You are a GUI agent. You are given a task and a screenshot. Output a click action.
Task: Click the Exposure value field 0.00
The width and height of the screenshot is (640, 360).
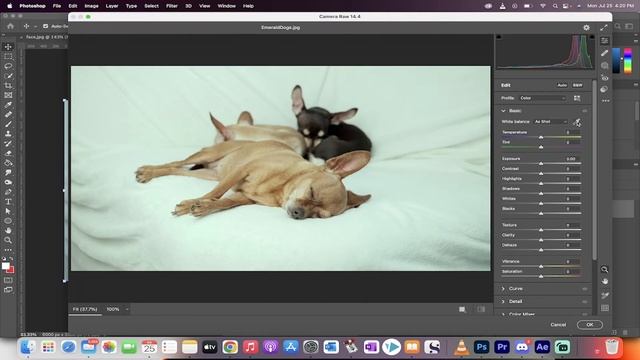[571, 159]
